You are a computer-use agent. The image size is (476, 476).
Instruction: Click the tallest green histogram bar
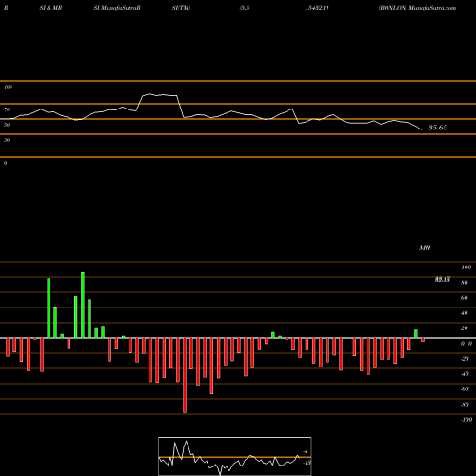pos(83,306)
